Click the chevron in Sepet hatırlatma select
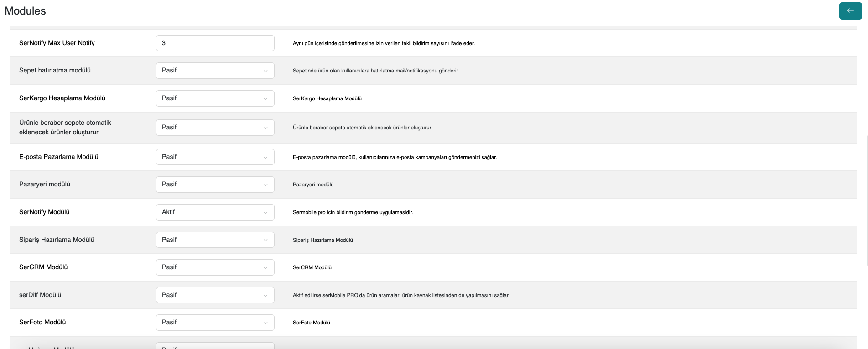868x349 pixels. click(x=265, y=71)
